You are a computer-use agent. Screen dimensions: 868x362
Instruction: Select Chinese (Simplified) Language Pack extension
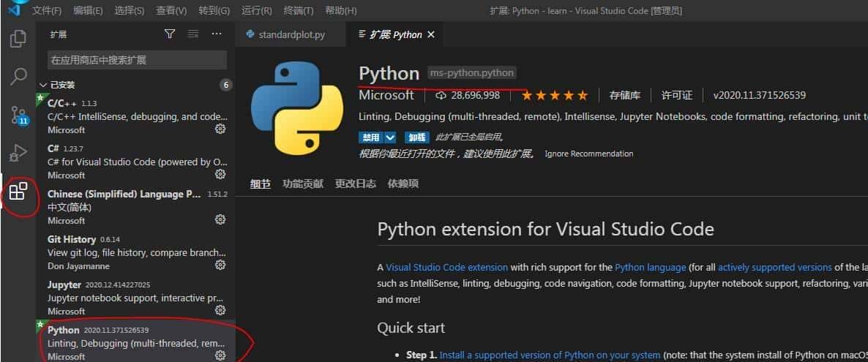click(x=135, y=206)
